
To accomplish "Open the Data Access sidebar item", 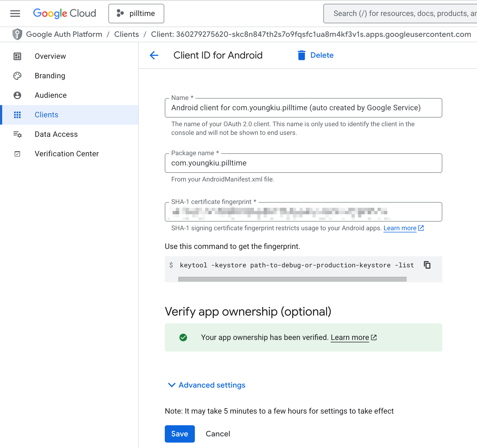I will click(69, 134).
